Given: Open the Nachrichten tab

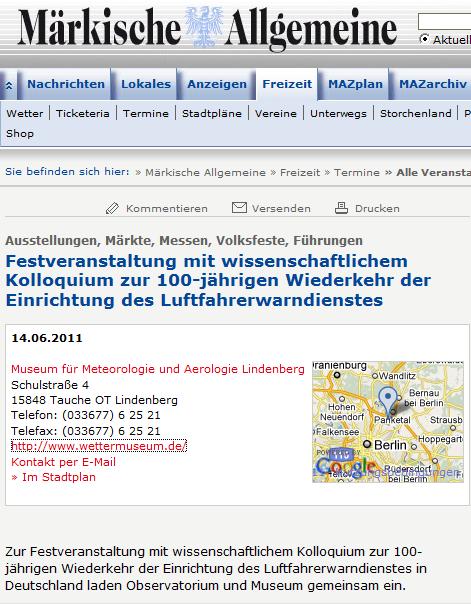Looking at the screenshot, I should (66, 84).
